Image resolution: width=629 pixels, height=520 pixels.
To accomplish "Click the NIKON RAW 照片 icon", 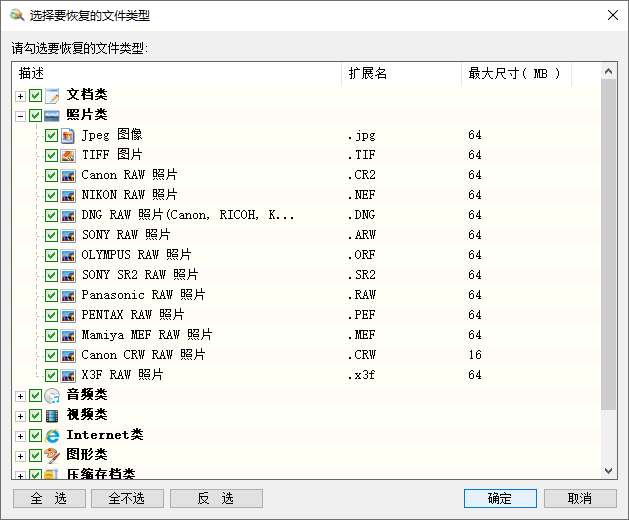I will point(68,195).
